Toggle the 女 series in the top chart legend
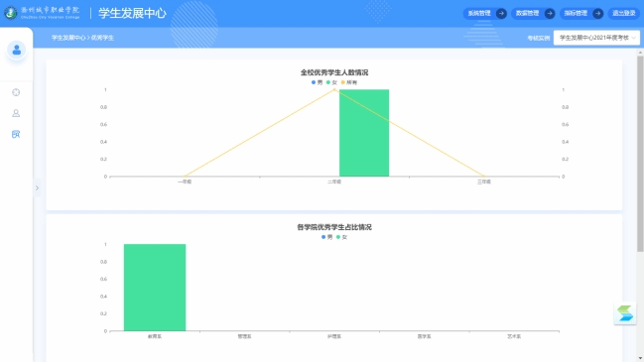This screenshot has height=362, width=644. (331, 82)
